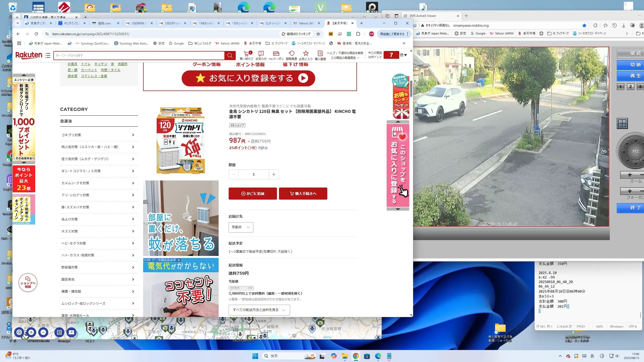Viewport: 644px width, 362px height.
Task: Click the red search magnifier button
Action: (230, 55)
